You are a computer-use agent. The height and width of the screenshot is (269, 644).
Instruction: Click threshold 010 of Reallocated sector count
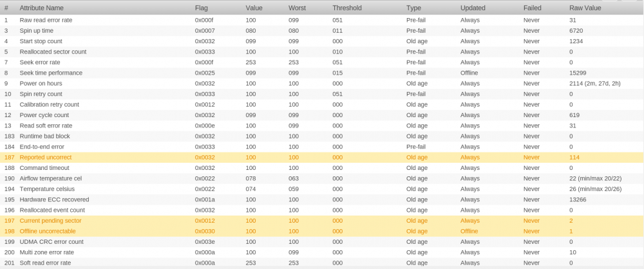[x=337, y=51]
